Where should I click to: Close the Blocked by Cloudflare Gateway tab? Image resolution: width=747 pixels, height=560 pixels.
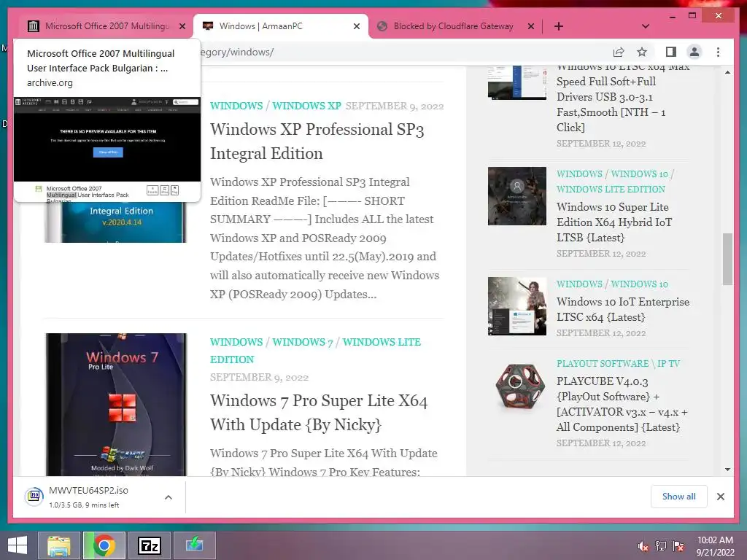point(531,26)
